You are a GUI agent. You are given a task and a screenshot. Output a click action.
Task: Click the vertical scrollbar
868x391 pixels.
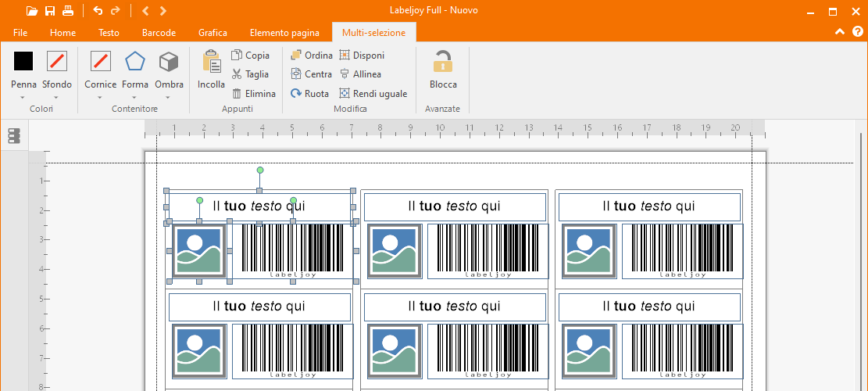862,260
